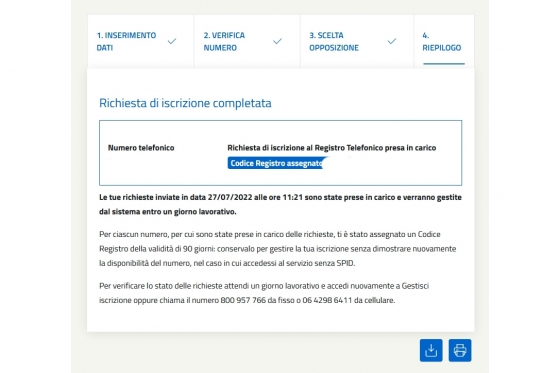Open the Scelta Opposizione step tab
The width and height of the screenshot is (560, 373).
coord(357,41)
